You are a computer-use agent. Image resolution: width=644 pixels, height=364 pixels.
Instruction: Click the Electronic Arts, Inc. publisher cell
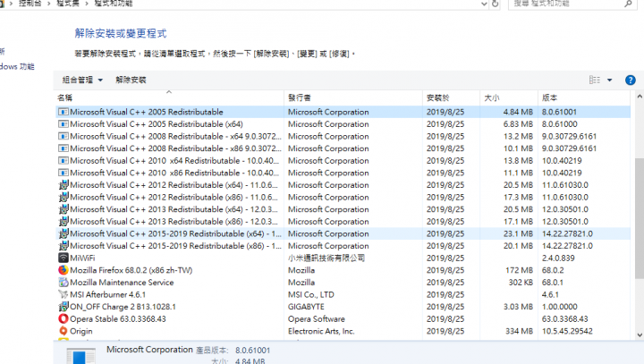(x=321, y=331)
